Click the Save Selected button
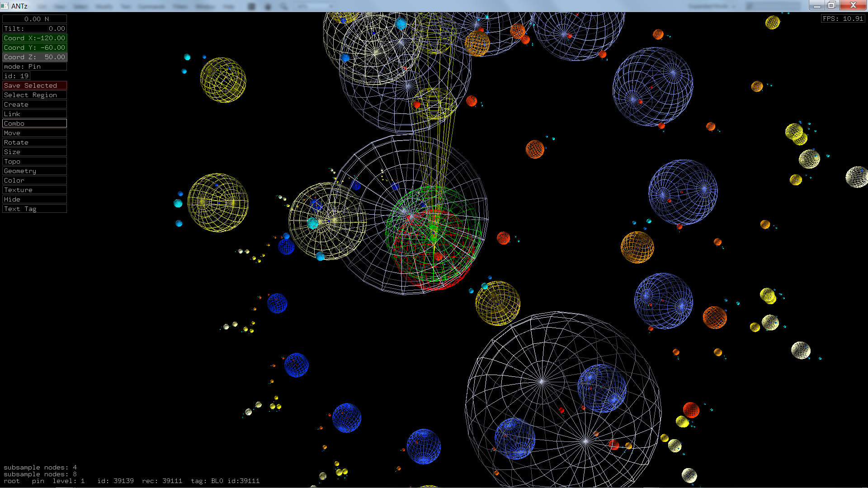 (x=34, y=85)
